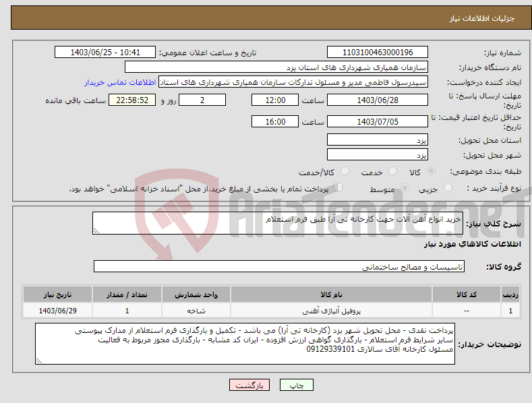This screenshot has width=532, height=403.
Task: Click the چاپ (print) button
Action: pyautogui.click(x=296, y=385)
